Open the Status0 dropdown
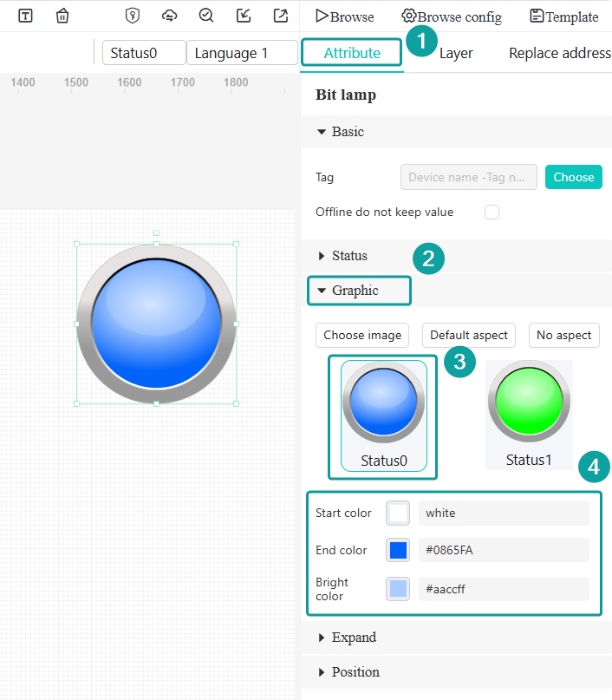This screenshot has height=700, width=612. tap(144, 53)
